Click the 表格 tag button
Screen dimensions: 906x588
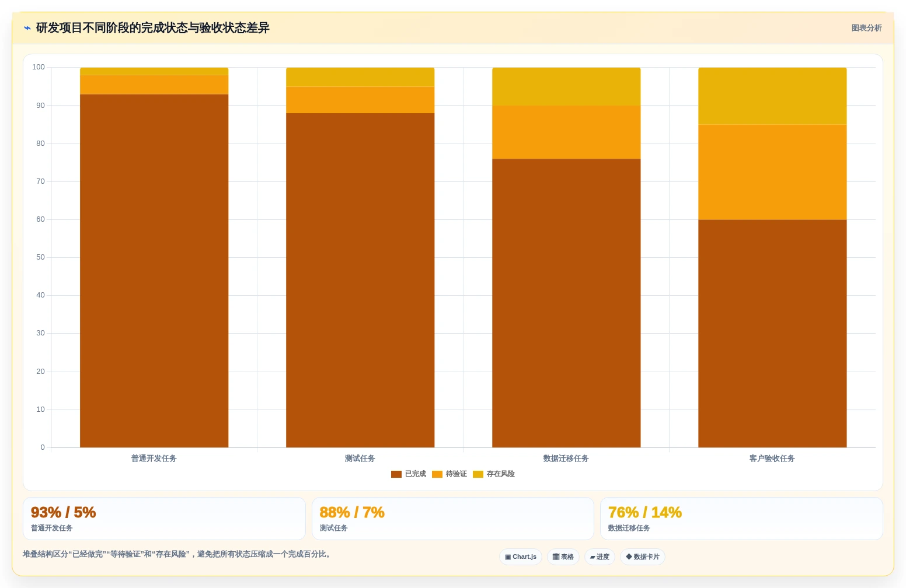563,557
